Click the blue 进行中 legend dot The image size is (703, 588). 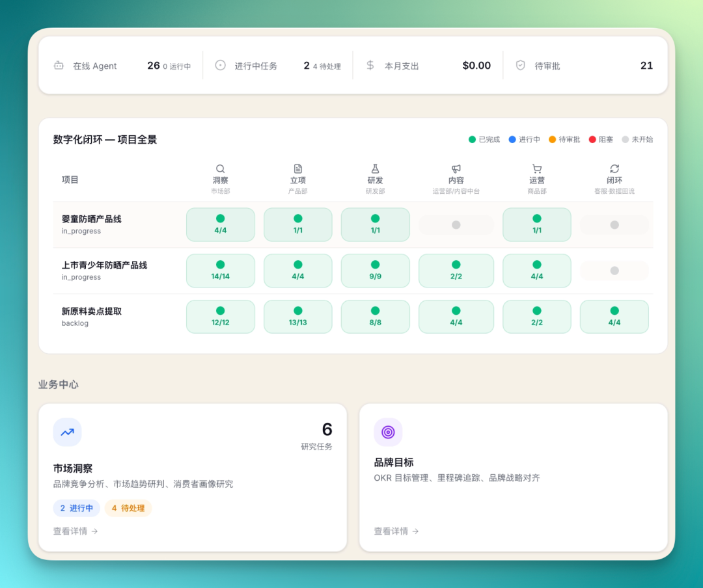pos(512,139)
